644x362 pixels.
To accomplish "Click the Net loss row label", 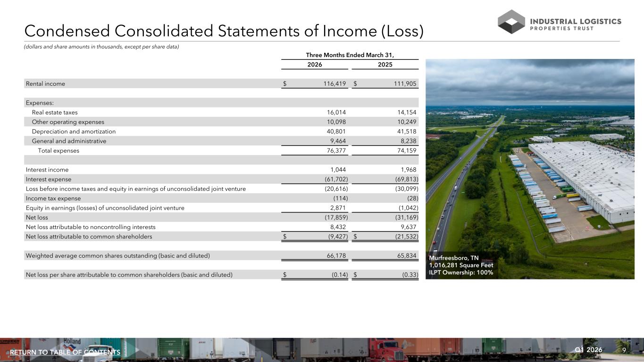I will (37, 218).
